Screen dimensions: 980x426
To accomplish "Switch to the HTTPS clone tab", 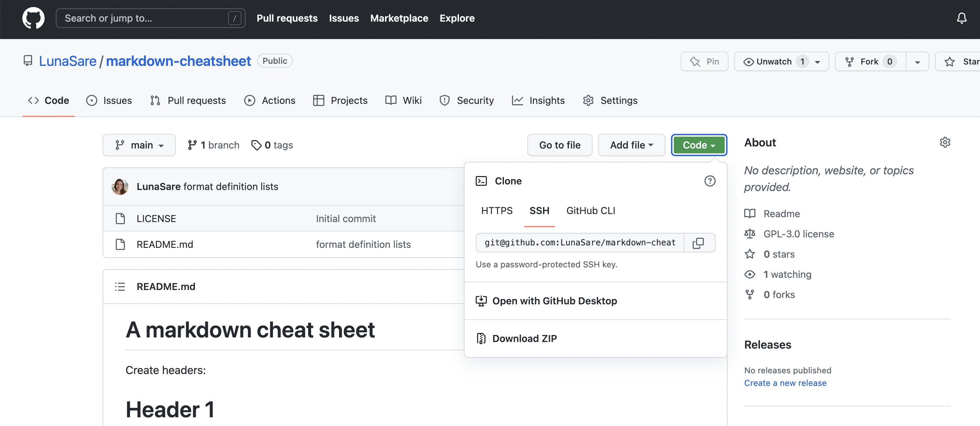I will click(497, 210).
